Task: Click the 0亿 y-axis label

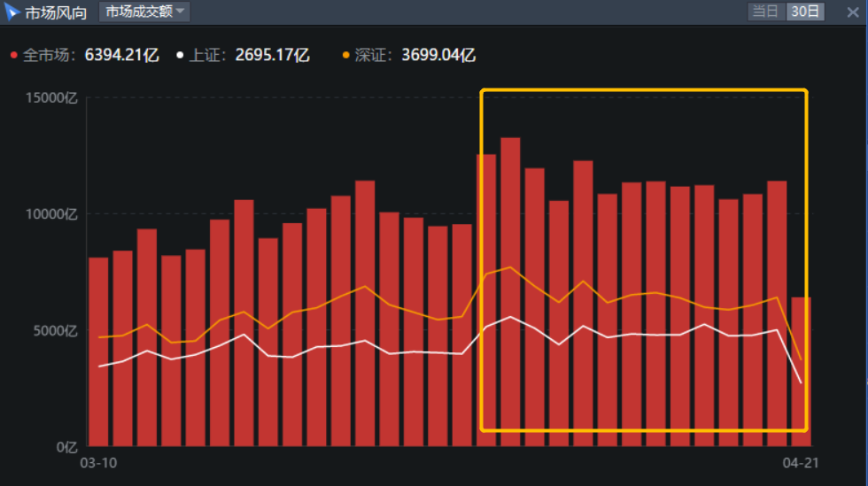Action: click(67, 447)
